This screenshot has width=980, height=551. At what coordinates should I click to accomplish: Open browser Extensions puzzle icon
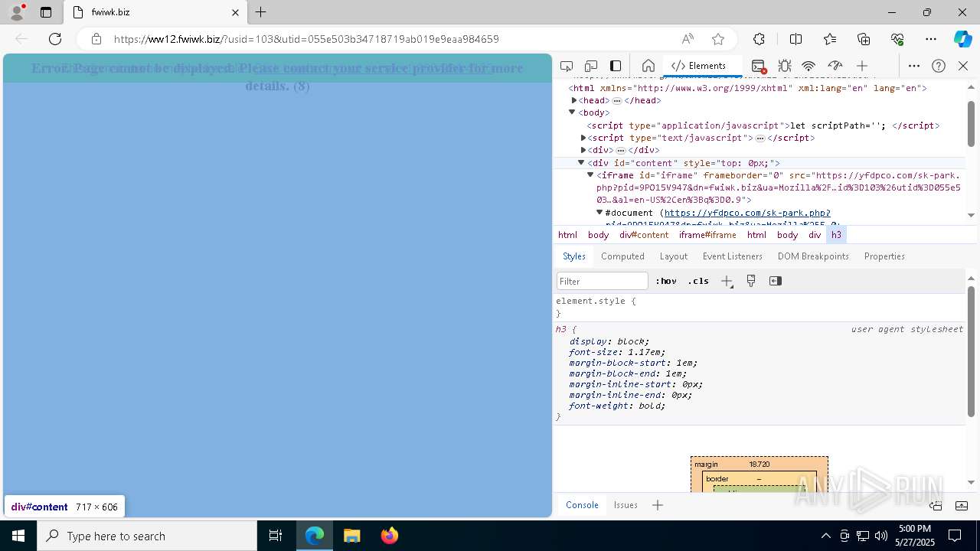[759, 39]
